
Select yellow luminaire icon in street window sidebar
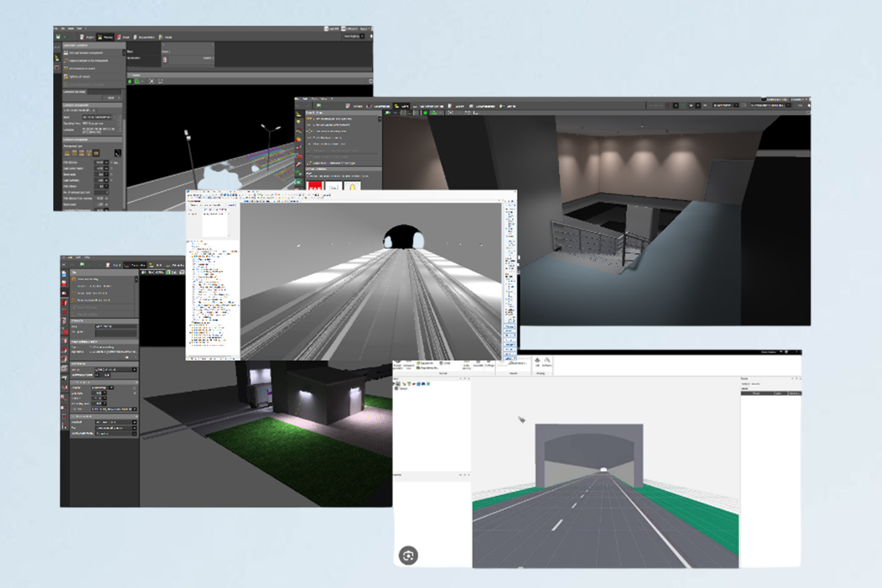click(x=57, y=58)
